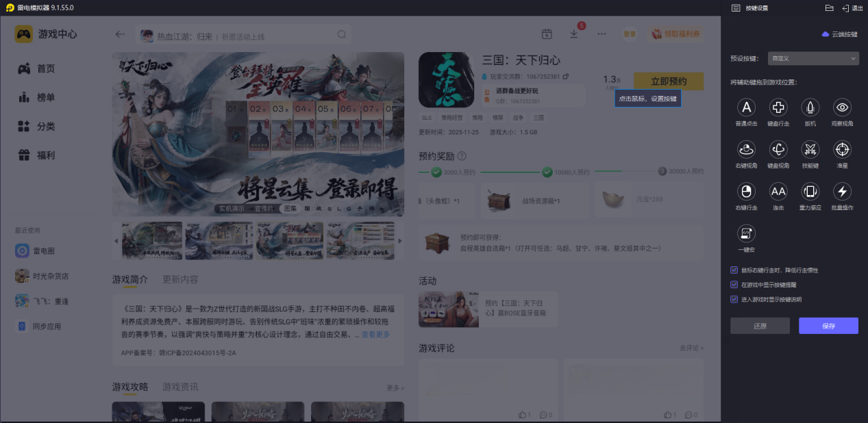Select the 批量操作 lightning bolt icon

(x=843, y=191)
